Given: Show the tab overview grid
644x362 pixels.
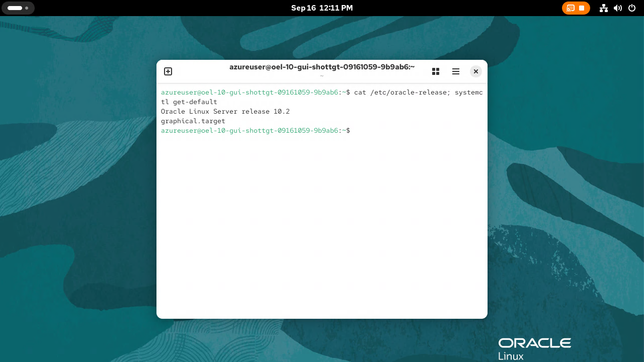Looking at the screenshot, I should (x=436, y=71).
